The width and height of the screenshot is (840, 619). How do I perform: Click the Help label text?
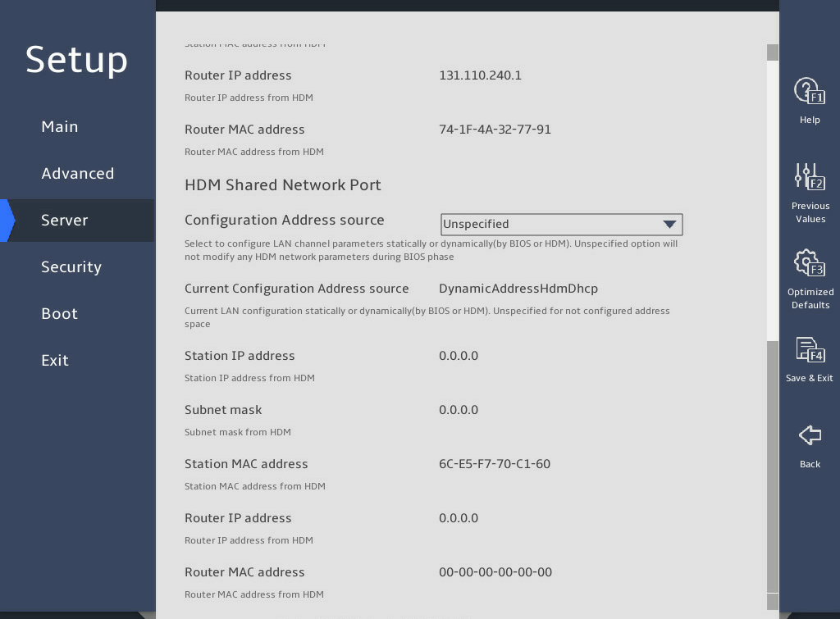click(810, 120)
